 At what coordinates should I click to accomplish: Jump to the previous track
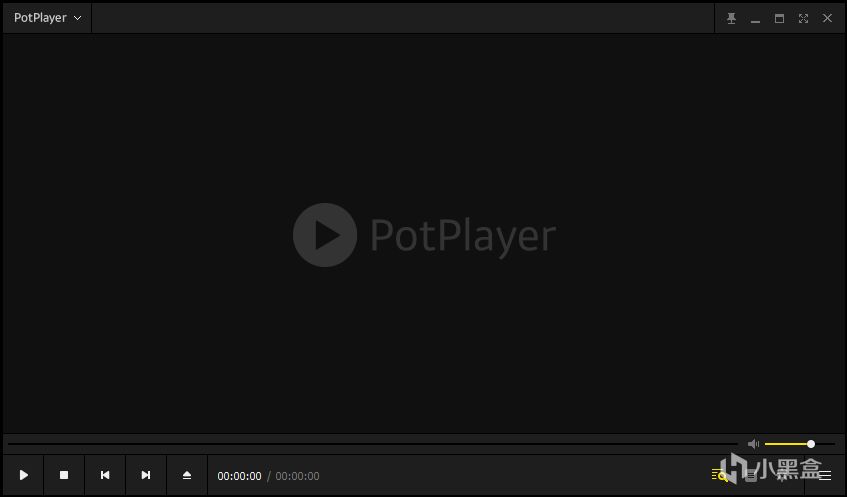coord(105,475)
